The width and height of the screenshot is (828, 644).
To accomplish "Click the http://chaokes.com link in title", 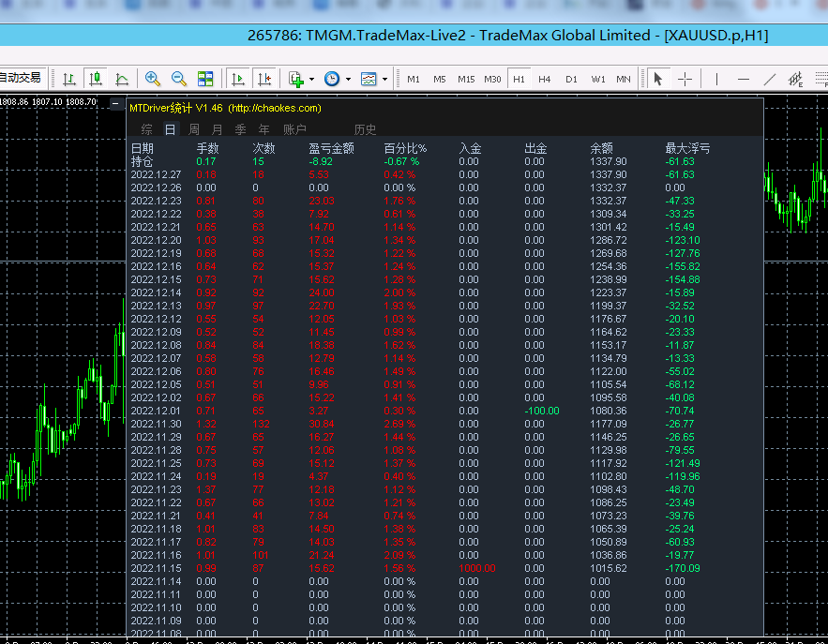I will 275,108.
